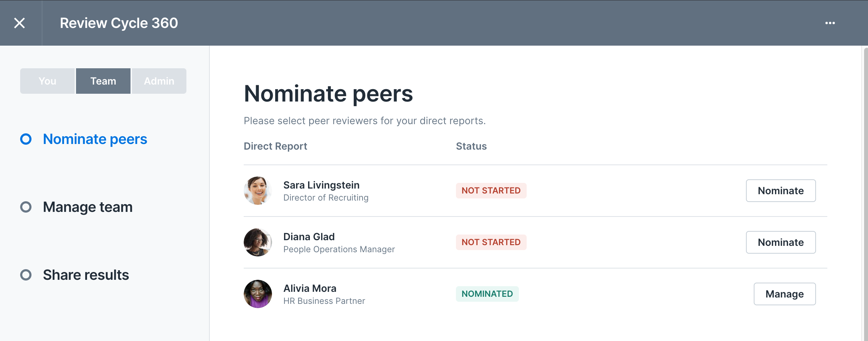
Task: Select the Nominate peers step circle
Action: (x=26, y=139)
